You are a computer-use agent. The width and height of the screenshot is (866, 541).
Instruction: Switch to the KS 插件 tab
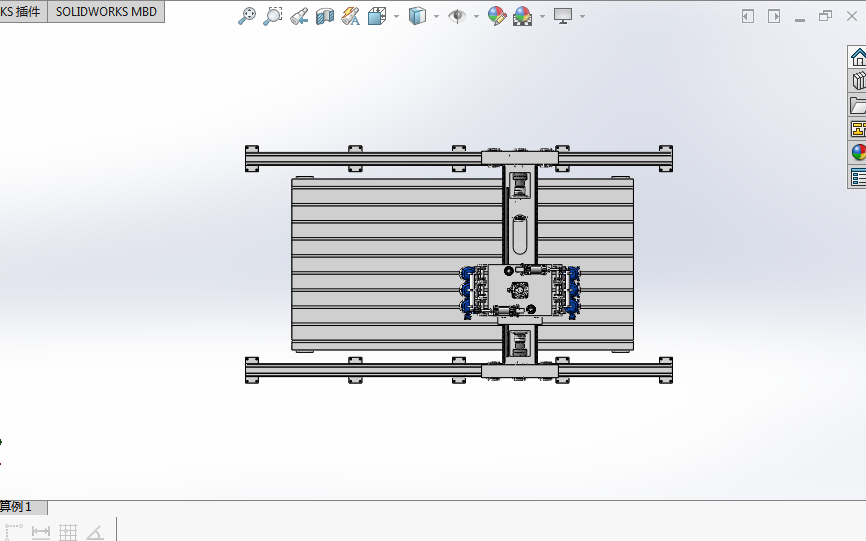(23, 12)
